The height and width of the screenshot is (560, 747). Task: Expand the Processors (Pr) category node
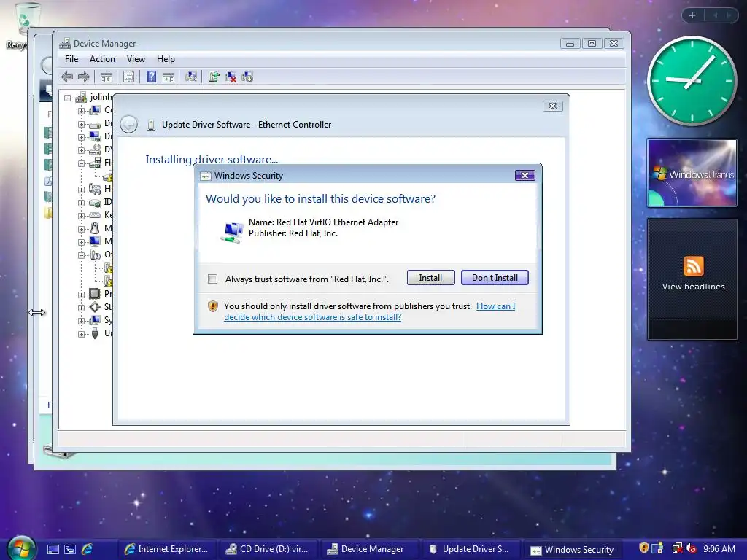click(x=82, y=295)
